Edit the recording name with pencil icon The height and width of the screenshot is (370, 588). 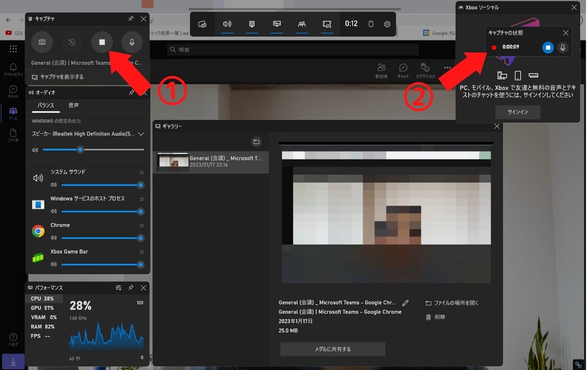[x=405, y=303]
